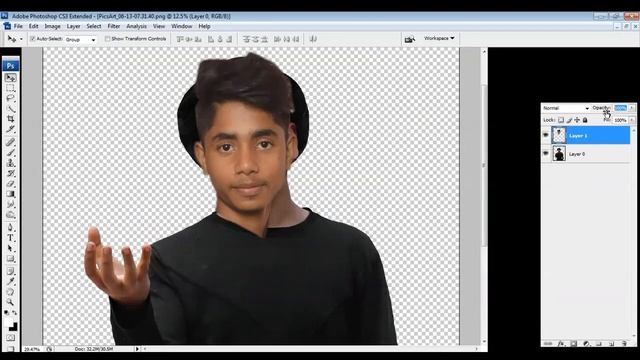
Task: Enable Show Transform Controls checkbox
Action: [107, 39]
